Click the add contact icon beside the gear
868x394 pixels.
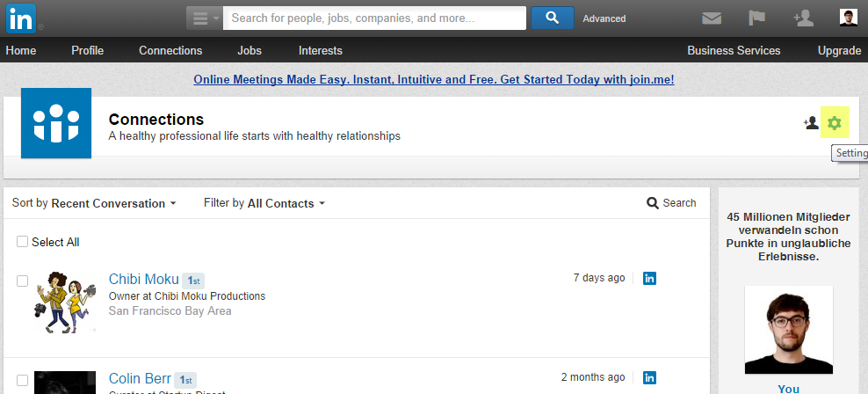pyautogui.click(x=811, y=123)
